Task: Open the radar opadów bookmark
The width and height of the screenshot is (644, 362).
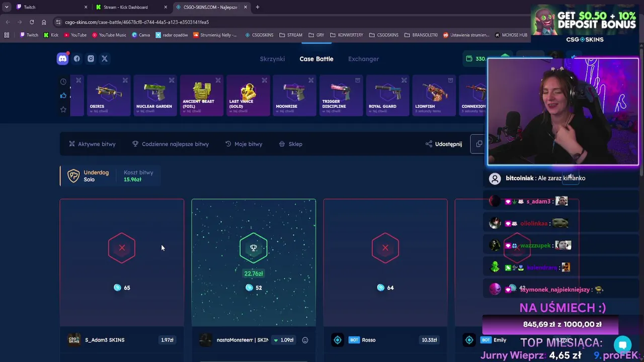Action: (172, 35)
